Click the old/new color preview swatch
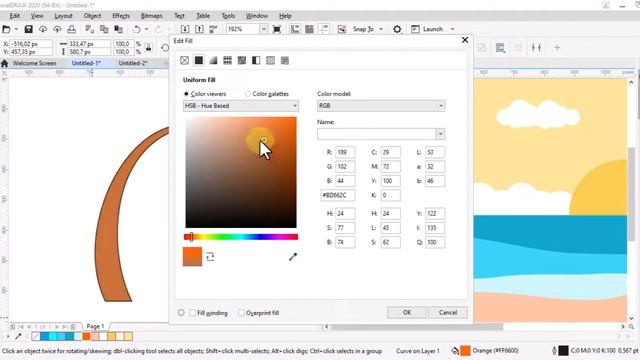Viewport: 640px width, 360px height. point(192,257)
